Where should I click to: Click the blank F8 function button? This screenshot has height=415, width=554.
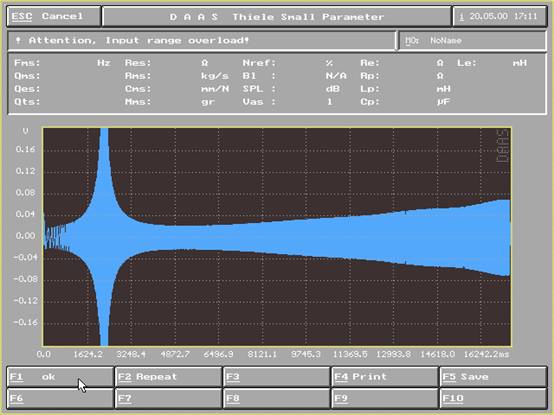(x=277, y=398)
